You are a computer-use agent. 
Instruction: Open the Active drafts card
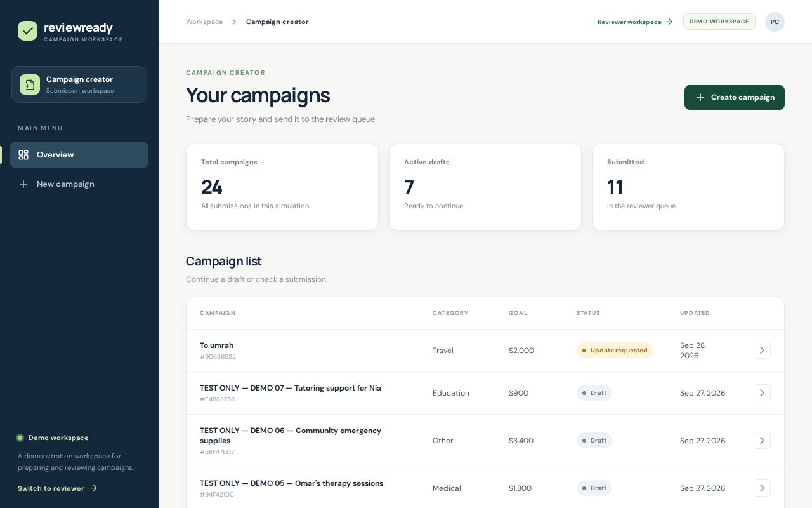485,187
